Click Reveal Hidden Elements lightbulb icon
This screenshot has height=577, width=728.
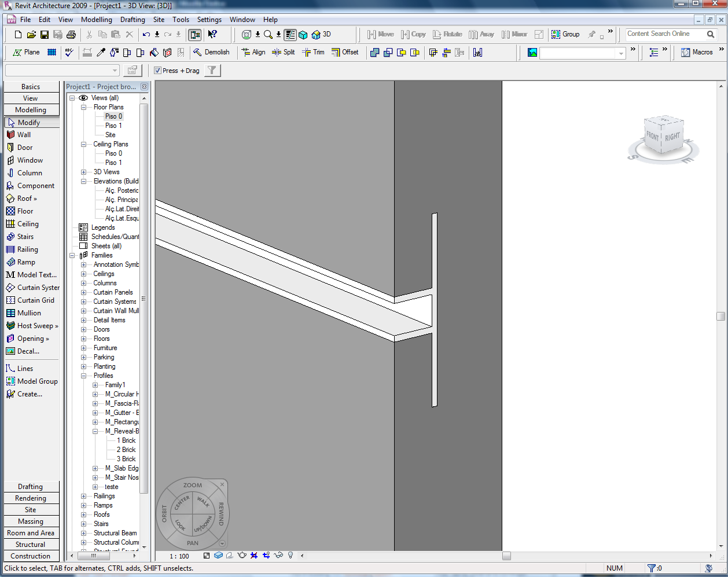point(291,555)
